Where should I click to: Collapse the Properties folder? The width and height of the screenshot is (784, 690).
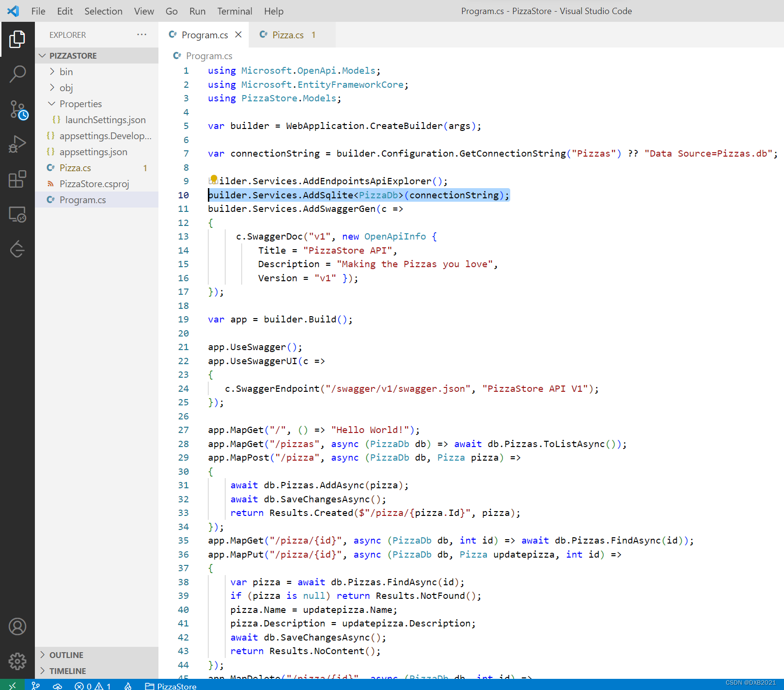click(x=96, y=104)
